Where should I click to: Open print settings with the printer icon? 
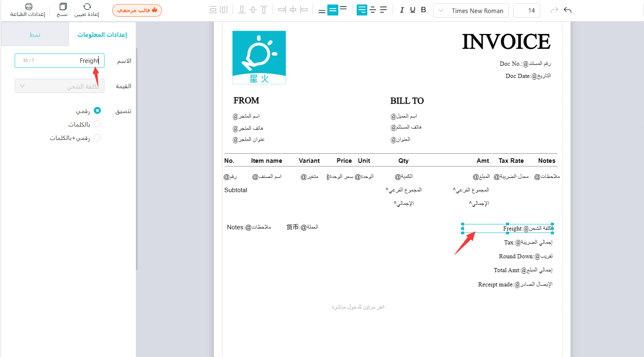click(28, 7)
